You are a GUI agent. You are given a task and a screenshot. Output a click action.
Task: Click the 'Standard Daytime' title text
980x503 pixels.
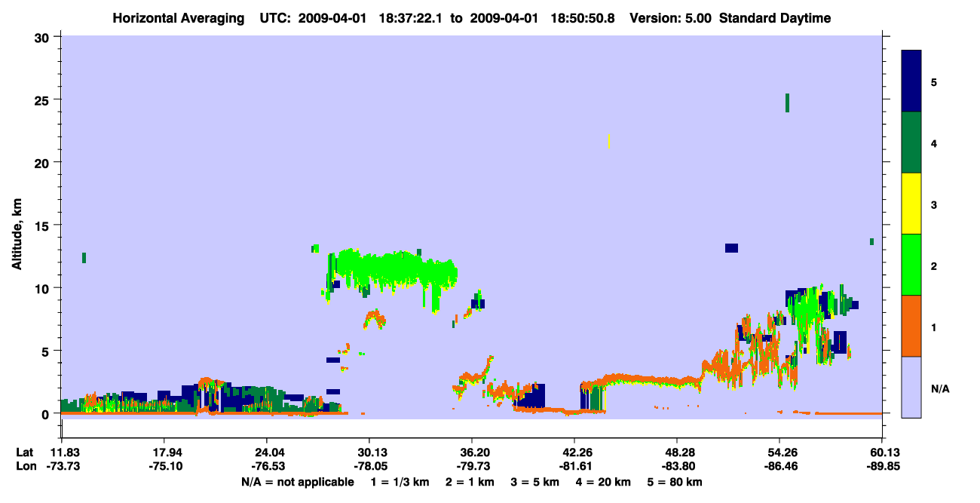tap(775, 18)
